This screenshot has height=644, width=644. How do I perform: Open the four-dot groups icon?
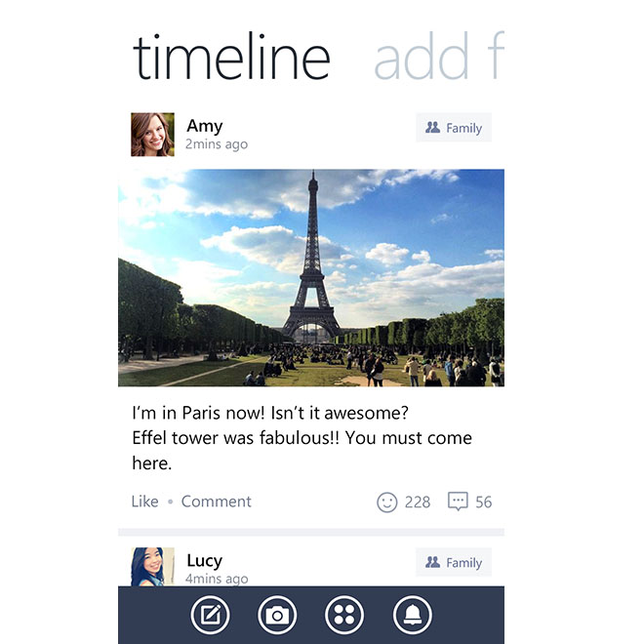tap(344, 615)
